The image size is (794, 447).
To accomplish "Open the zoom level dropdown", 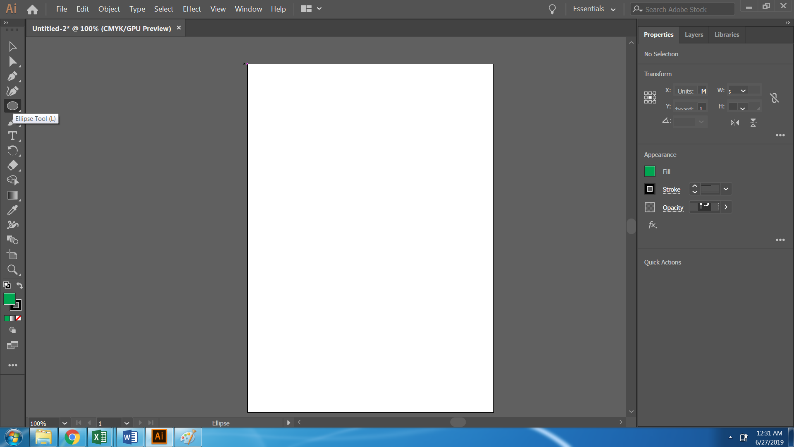I will (x=65, y=423).
